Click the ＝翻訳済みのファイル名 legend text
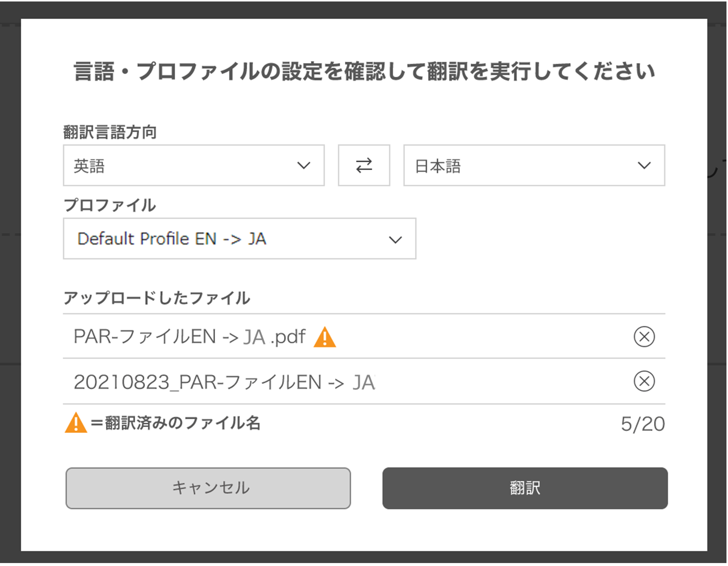This screenshot has height=566, width=728. pos(175,423)
